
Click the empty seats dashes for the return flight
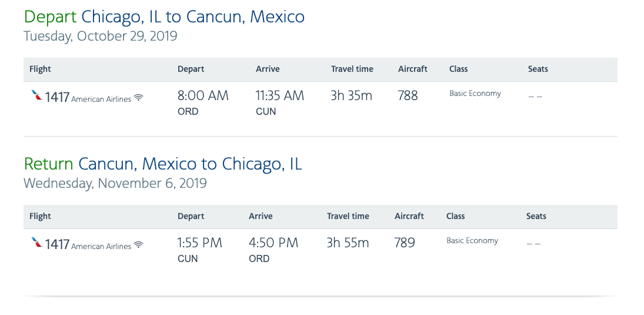coord(533,243)
